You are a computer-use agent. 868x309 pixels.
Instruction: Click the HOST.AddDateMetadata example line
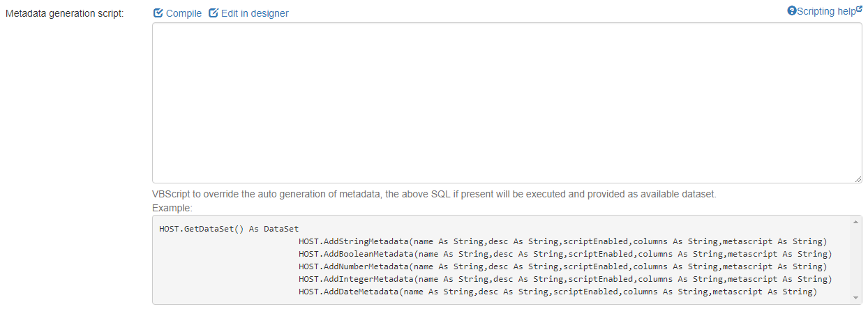click(x=557, y=292)
